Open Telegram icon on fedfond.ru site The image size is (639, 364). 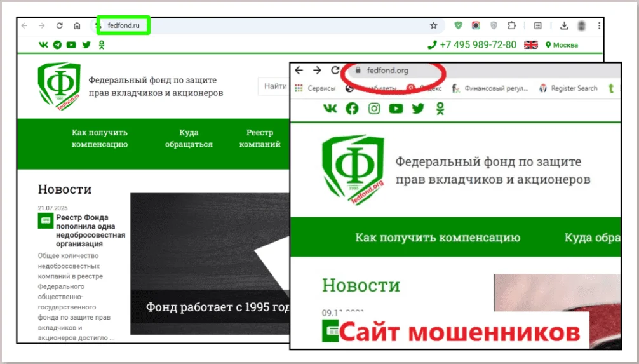[57, 45]
